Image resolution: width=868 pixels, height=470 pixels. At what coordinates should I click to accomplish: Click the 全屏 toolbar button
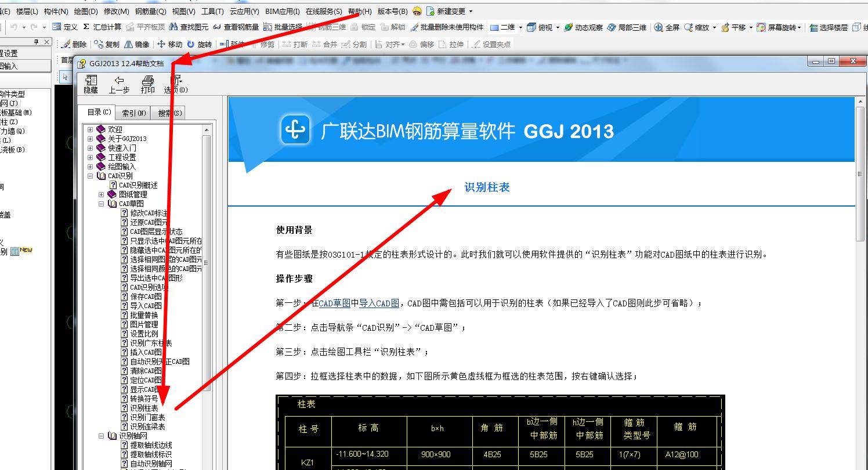[x=667, y=27]
